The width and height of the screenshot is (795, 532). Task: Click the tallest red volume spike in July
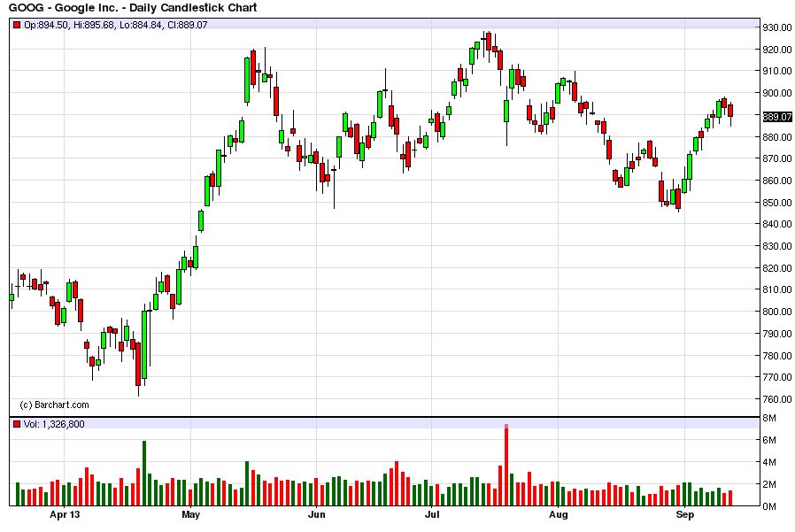coord(506,465)
